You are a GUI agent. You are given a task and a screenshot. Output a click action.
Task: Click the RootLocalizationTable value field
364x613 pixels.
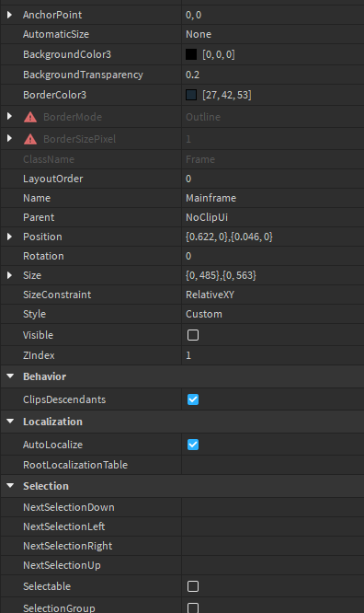click(273, 465)
